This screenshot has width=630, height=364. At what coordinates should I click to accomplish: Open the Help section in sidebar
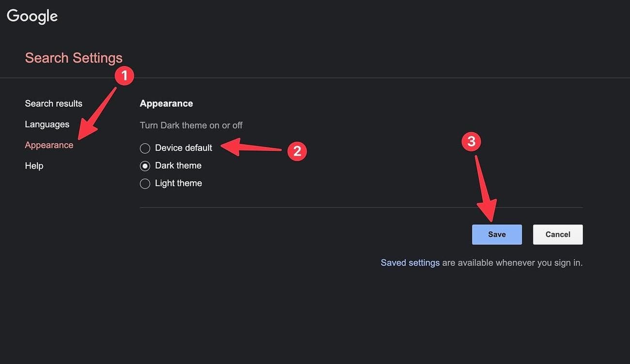click(x=34, y=166)
